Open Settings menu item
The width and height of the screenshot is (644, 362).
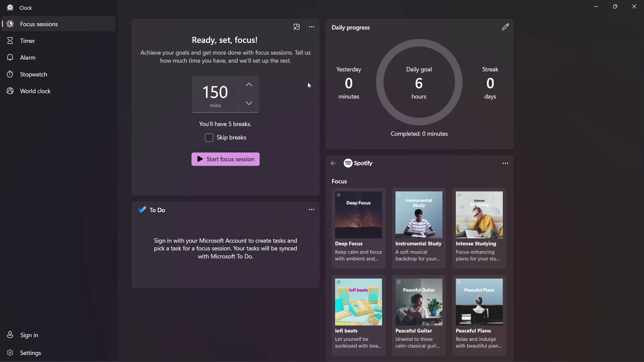(31, 352)
